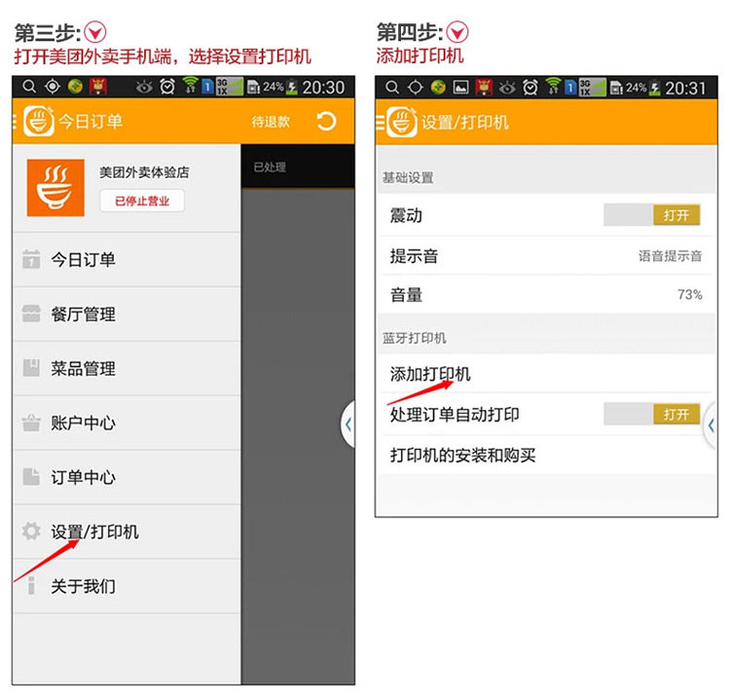This screenshot has width=730, height=700.
Task: Tap the picture icon in right status bar
Action: (460, 88)
